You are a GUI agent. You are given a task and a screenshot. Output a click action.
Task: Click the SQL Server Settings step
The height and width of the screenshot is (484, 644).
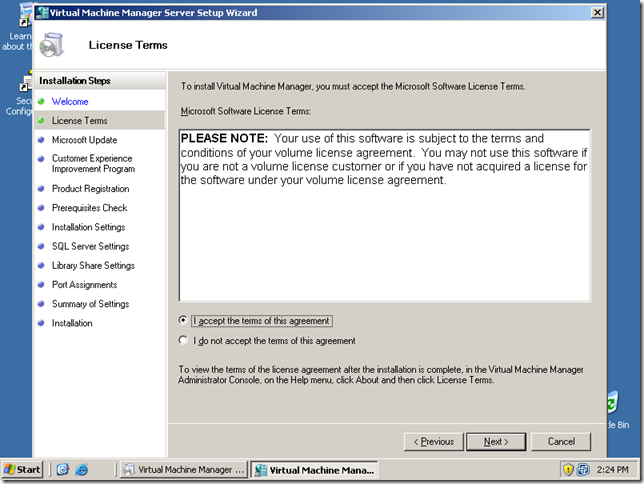pyautogui.click(x=90, y=247)
